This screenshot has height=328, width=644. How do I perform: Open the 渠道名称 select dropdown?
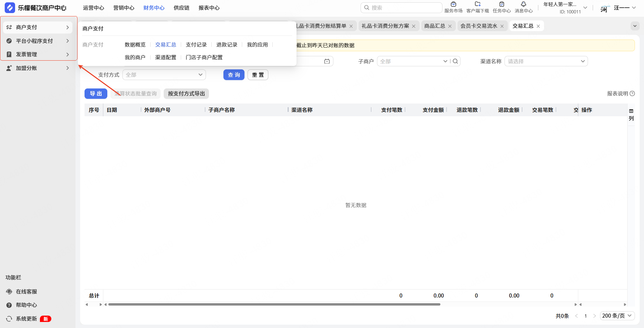(x=546, y=61)
